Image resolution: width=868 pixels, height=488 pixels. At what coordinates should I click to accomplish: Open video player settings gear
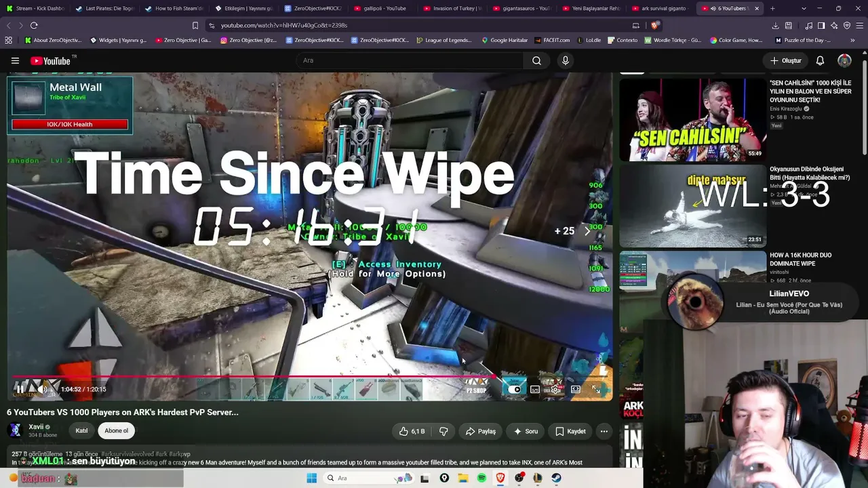(x=555, y=389)
